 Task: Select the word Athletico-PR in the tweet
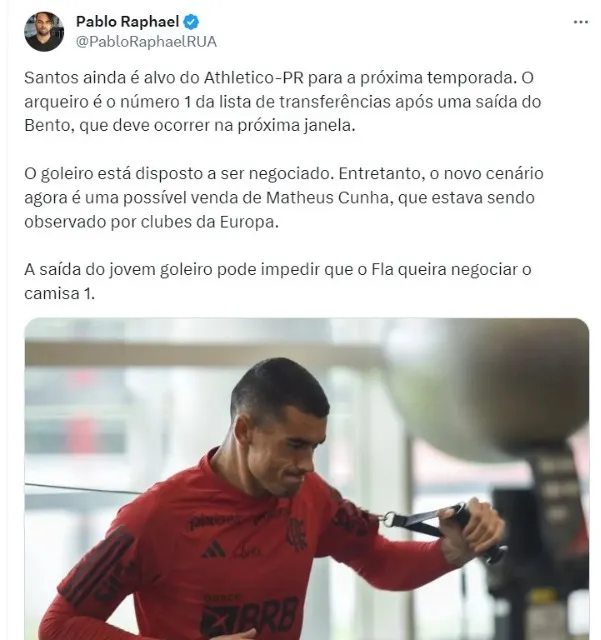coord(254,78)
